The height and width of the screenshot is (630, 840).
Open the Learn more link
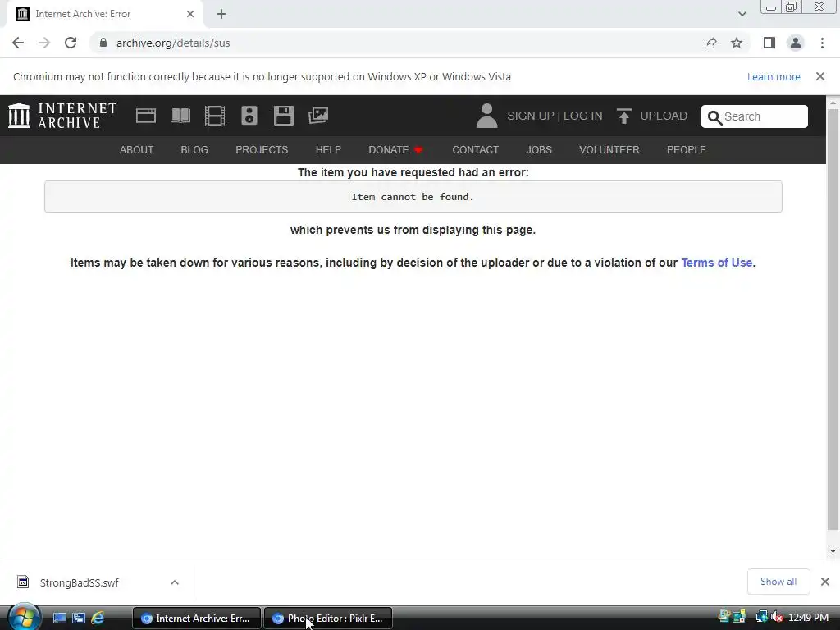(x=774, y=76)
